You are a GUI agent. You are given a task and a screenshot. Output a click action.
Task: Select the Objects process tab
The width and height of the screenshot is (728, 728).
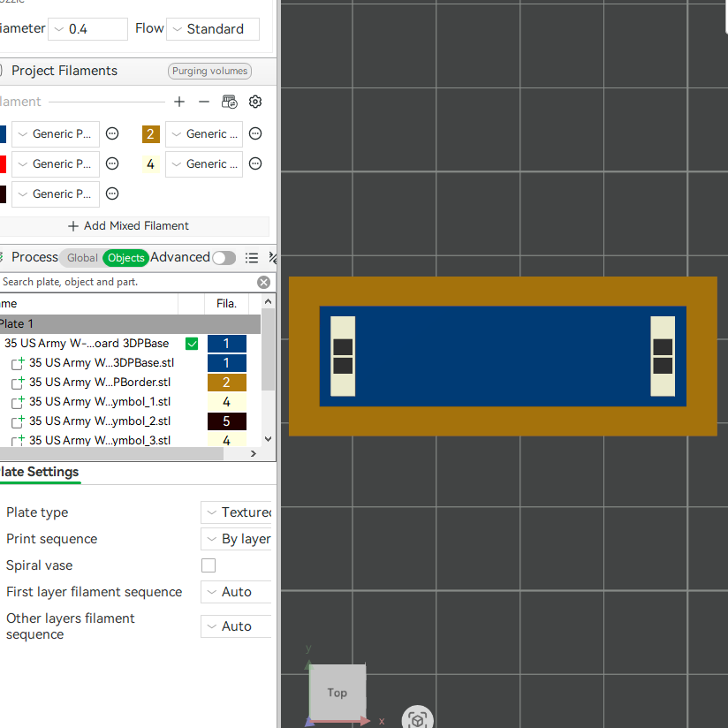125,258
